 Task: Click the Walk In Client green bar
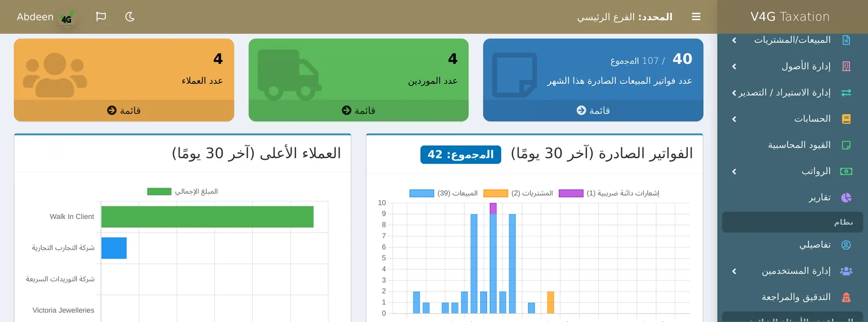pyautogui.click(x=207, y=217)
